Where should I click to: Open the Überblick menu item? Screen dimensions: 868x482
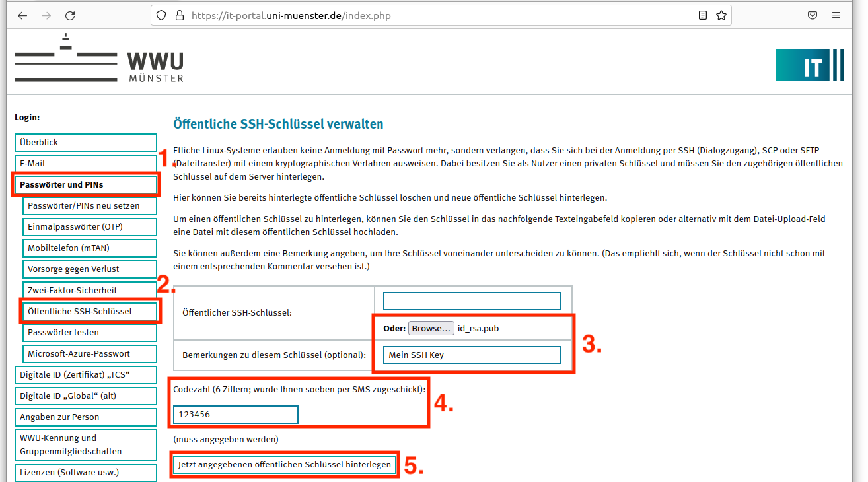(86, 143)
